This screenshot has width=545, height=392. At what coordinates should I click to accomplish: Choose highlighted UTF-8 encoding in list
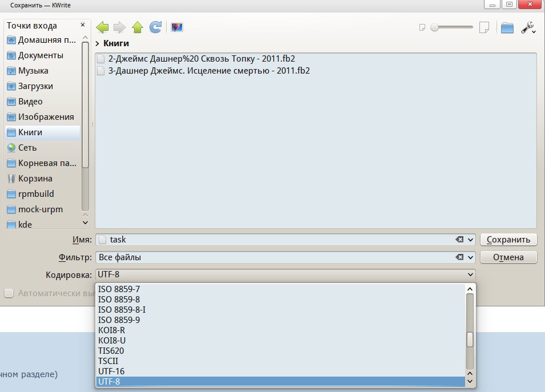click(x=281, y=382)
